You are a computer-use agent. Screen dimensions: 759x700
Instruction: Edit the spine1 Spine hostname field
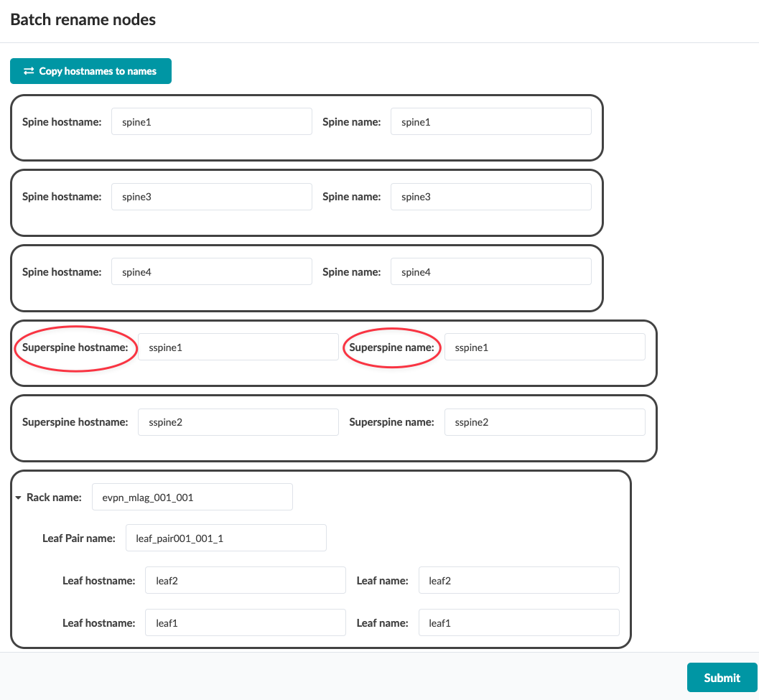click(x=211, y=121)
